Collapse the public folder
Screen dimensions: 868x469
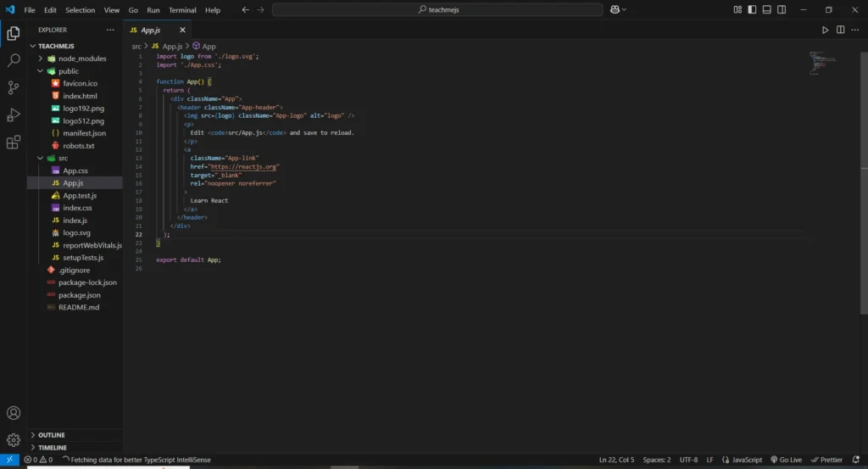tap(40, 71)
